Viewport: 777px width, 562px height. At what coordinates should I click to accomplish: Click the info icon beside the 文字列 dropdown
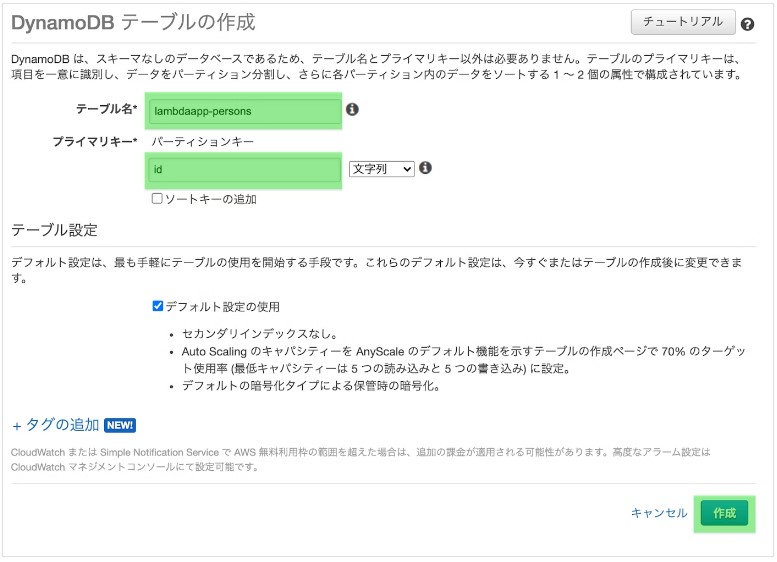pos(425,168)
